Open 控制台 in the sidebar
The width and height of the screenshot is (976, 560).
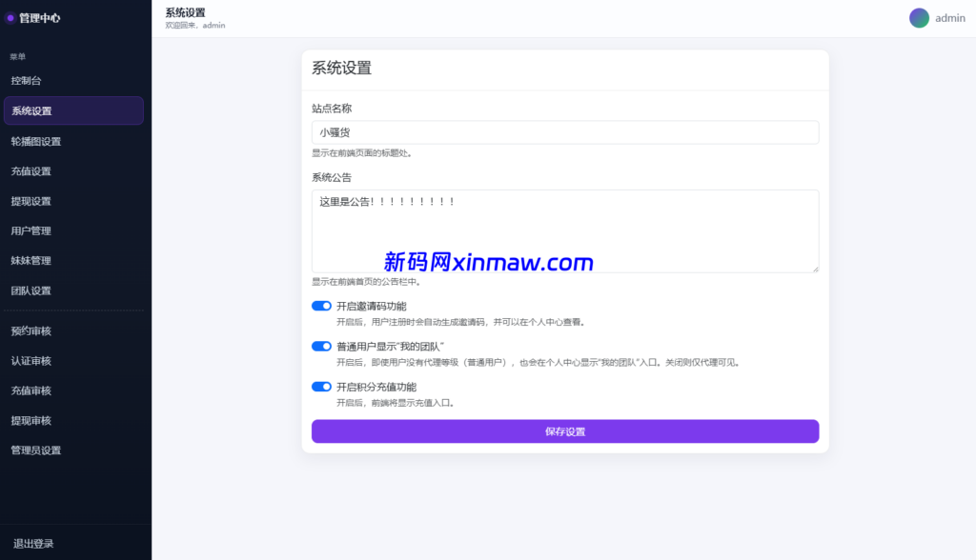click(x=73, y=81)
